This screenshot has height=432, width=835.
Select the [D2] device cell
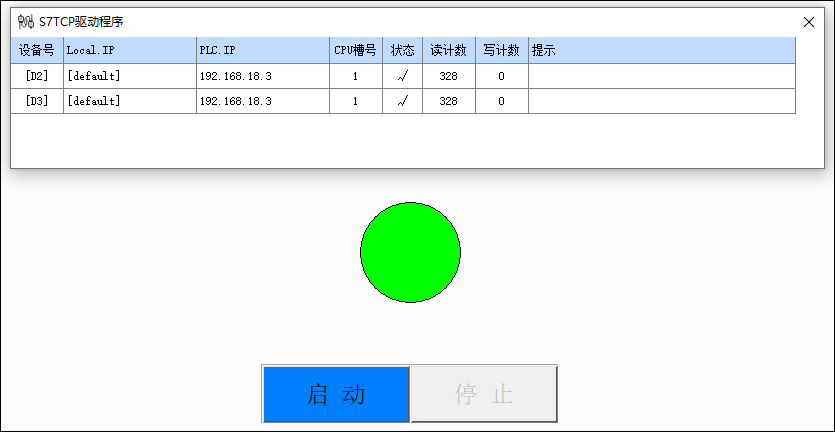pyautogui.click(x=37, y=76)
